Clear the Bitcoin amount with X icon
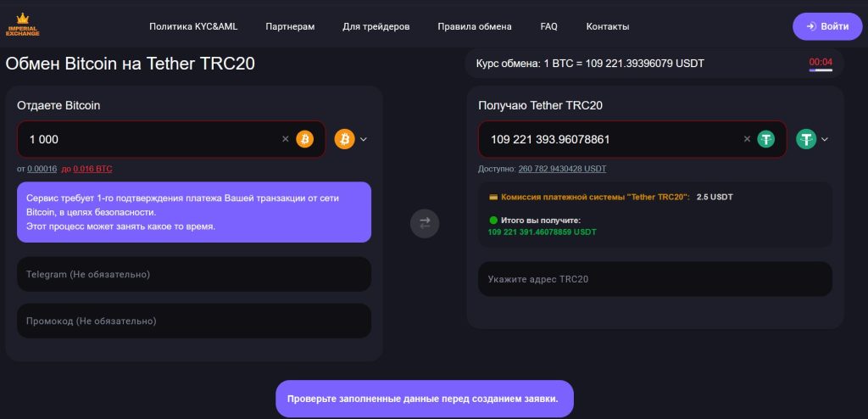The width and height of the screenshot is (868, 419). [x=286, y=139]
